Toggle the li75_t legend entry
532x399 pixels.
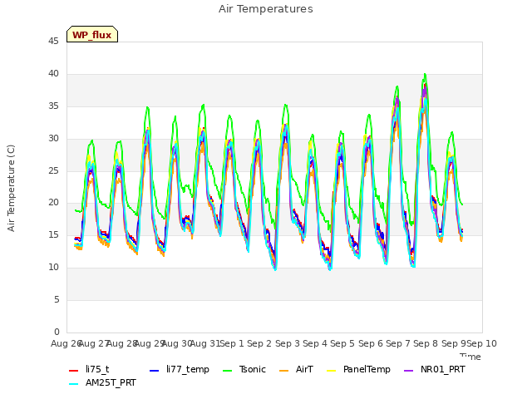click(89, 369)
